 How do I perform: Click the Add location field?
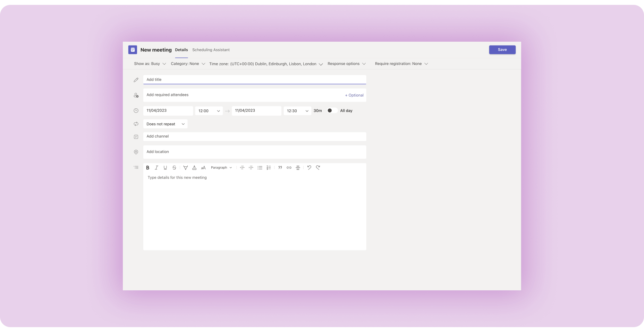coord(255,152)
